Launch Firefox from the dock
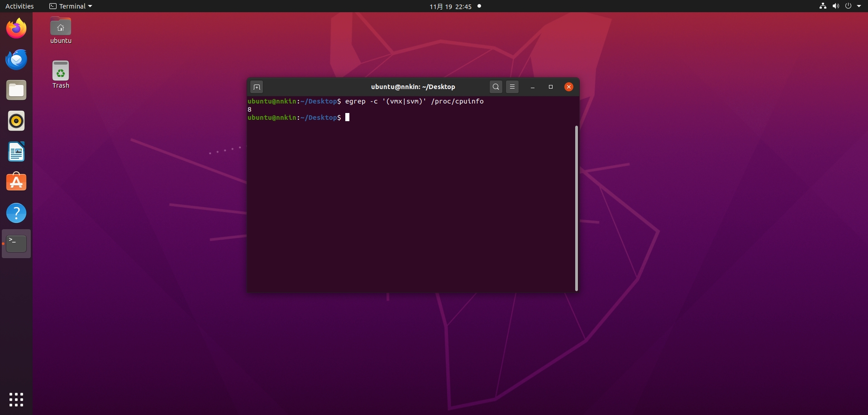868x415 pixels. coord(16,29)
